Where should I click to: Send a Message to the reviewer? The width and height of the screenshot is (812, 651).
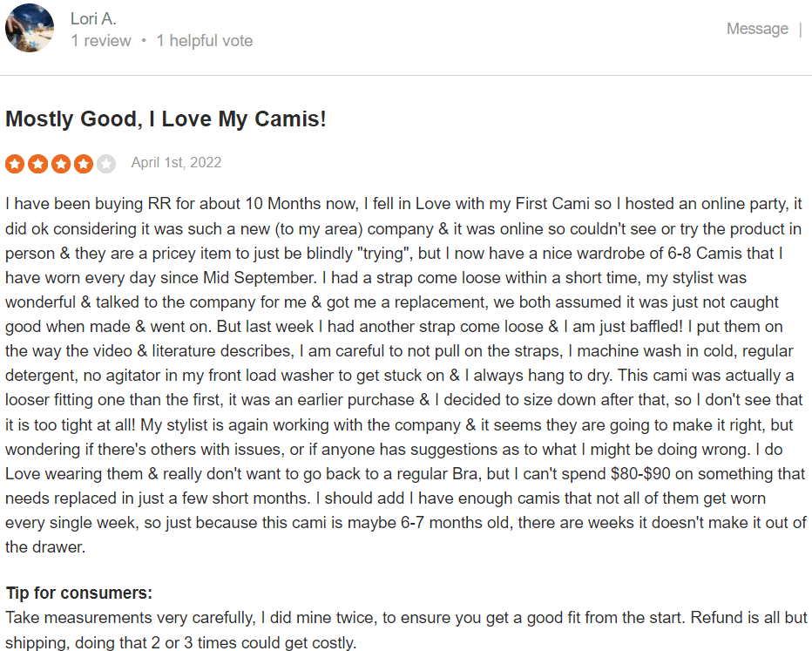[757, 29]
